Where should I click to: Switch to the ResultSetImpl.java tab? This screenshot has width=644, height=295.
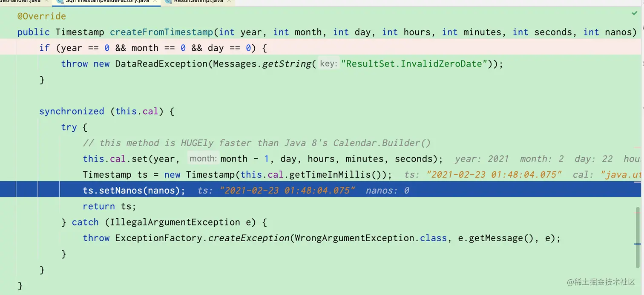(198, 2)
